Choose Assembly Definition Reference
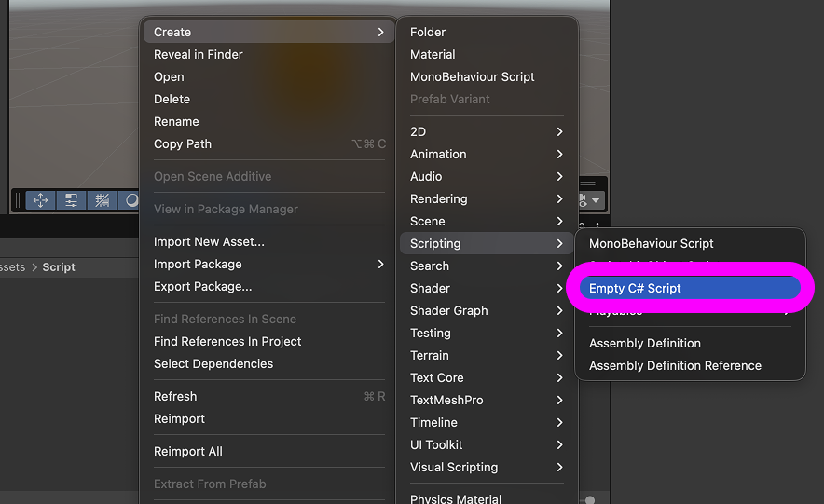This screenshot has width=824, height=504. coord(690,366)
